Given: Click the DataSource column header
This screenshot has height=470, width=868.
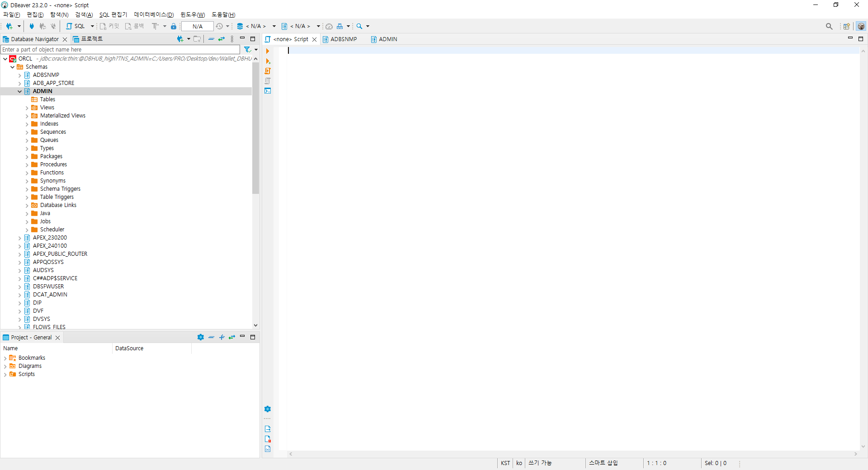Looking at the screenshot, I should click(152, 348).
